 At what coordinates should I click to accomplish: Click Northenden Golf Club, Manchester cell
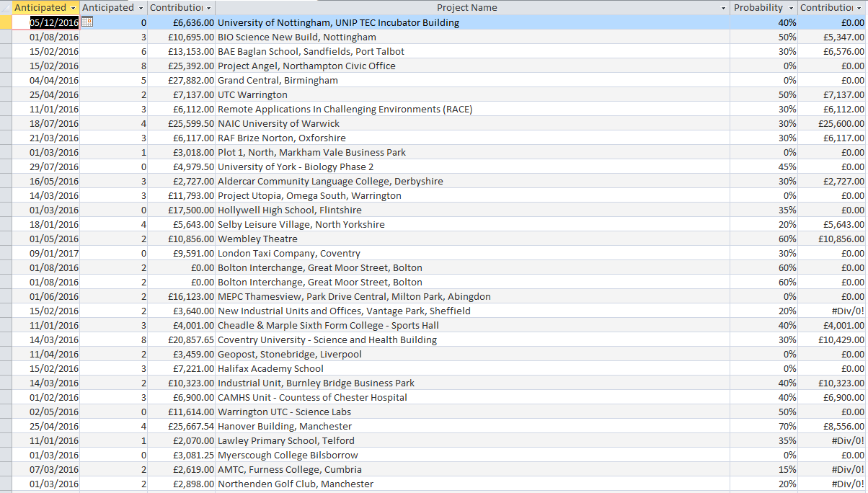coord(296,484)
